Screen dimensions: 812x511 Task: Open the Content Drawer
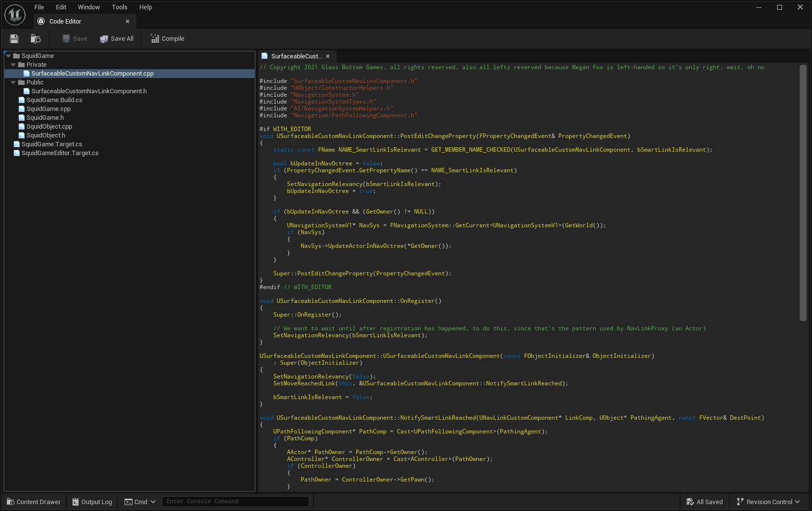34,502
